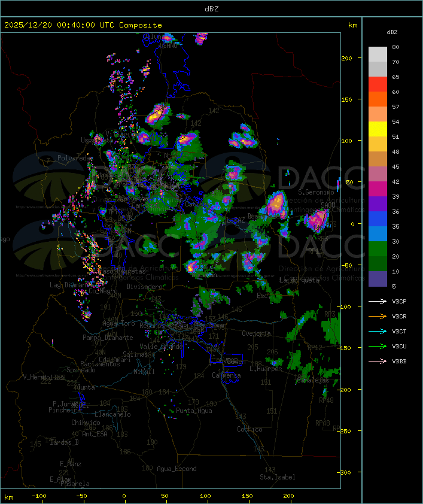Click the VBCP legend label

[399, 302]
